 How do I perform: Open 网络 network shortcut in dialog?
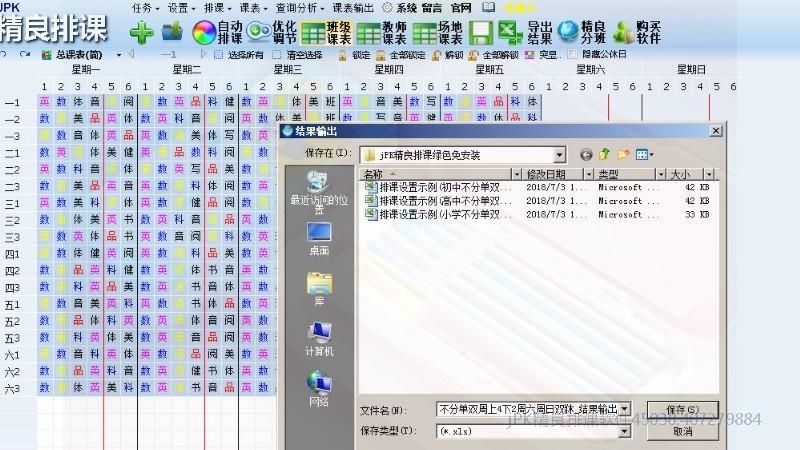tap(319, 389)
